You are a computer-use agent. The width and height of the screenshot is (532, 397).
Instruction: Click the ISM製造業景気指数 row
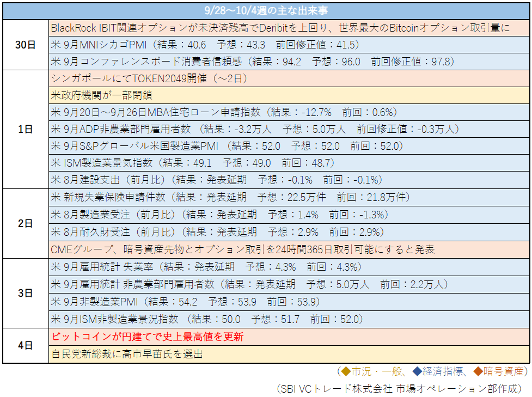coord(289,163)
